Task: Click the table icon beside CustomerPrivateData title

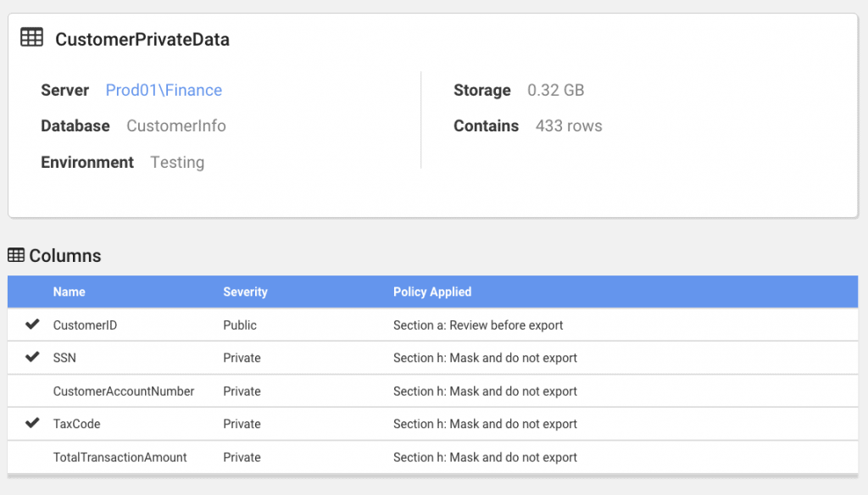Action: [x=31, y=38]
